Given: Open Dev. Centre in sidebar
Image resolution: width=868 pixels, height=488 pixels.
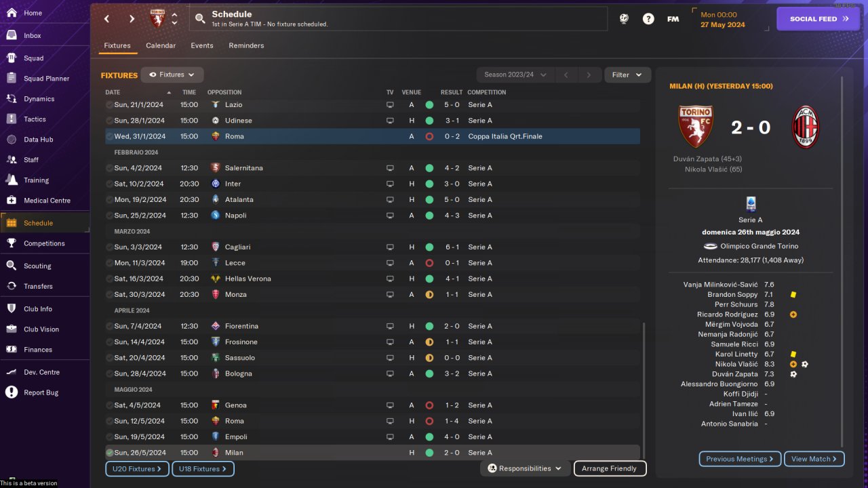Looking at the screenshot, I should pyautogui.click(x=41, y=372).
